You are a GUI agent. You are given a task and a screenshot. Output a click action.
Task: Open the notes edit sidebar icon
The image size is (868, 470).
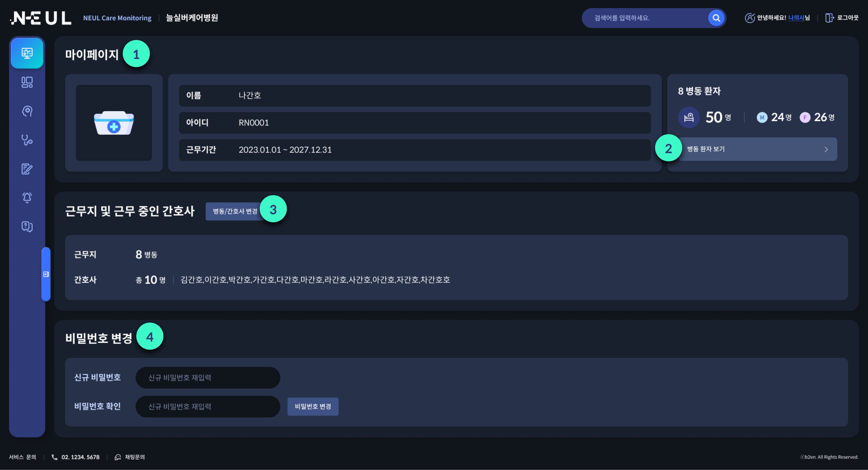[27, 169]
